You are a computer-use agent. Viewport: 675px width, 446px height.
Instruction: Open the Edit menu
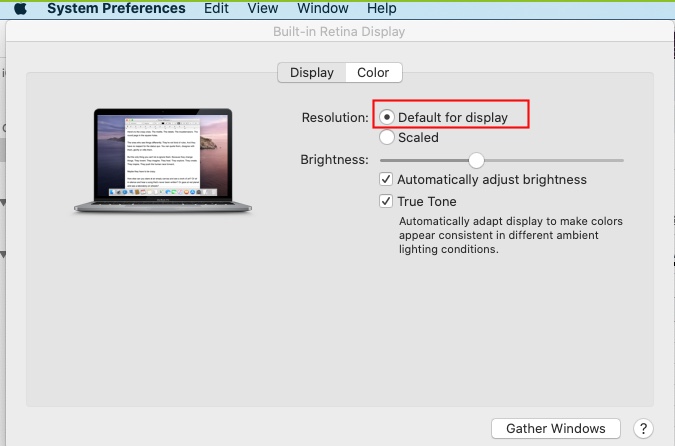216,9
